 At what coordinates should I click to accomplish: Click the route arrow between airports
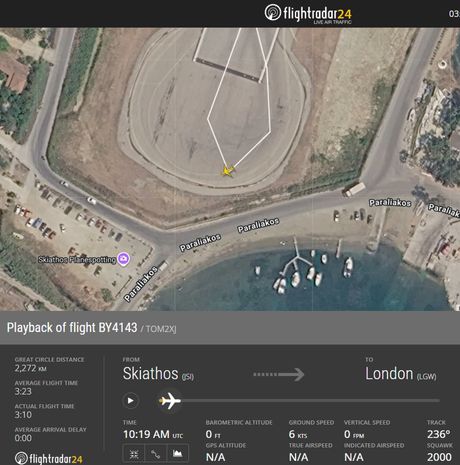click(x=279, y=374)
